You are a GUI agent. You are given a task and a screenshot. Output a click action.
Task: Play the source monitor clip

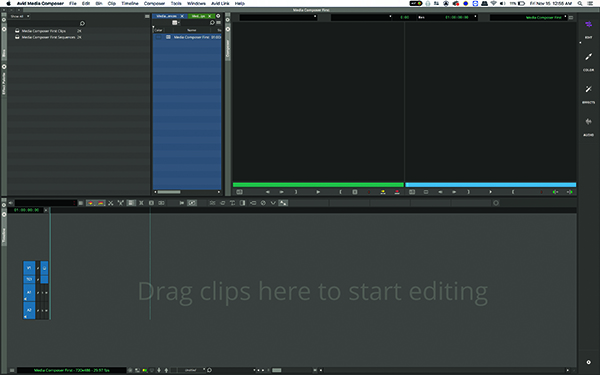pos(318,192)
